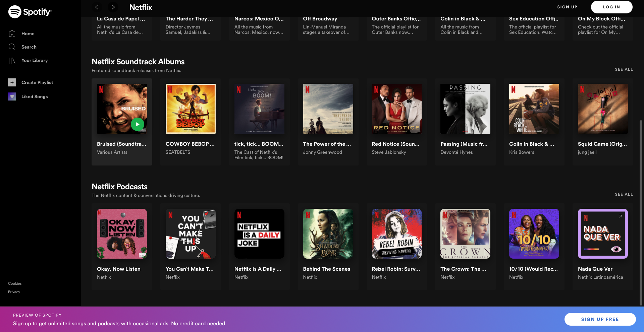The height and width of the screenshot is (332, 644).
Task: Click the page vertical scrollbar
Action: (641, 212)
